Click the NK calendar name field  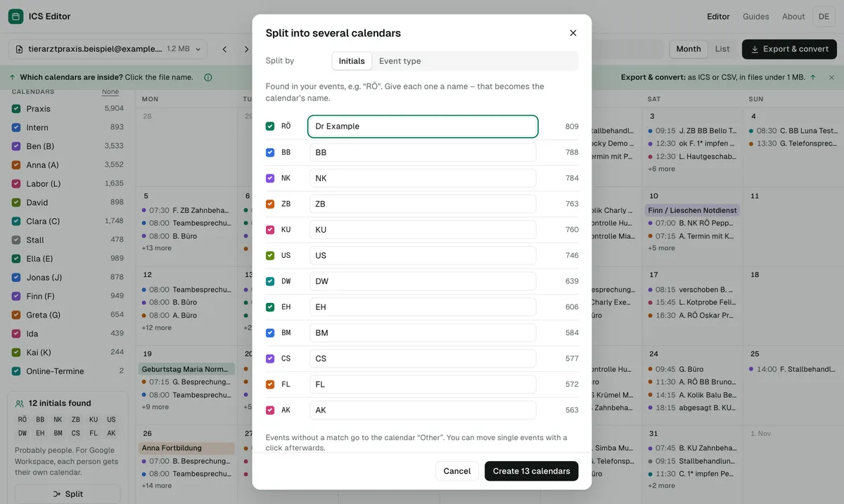pyautogui.click(x=423, y=179)
